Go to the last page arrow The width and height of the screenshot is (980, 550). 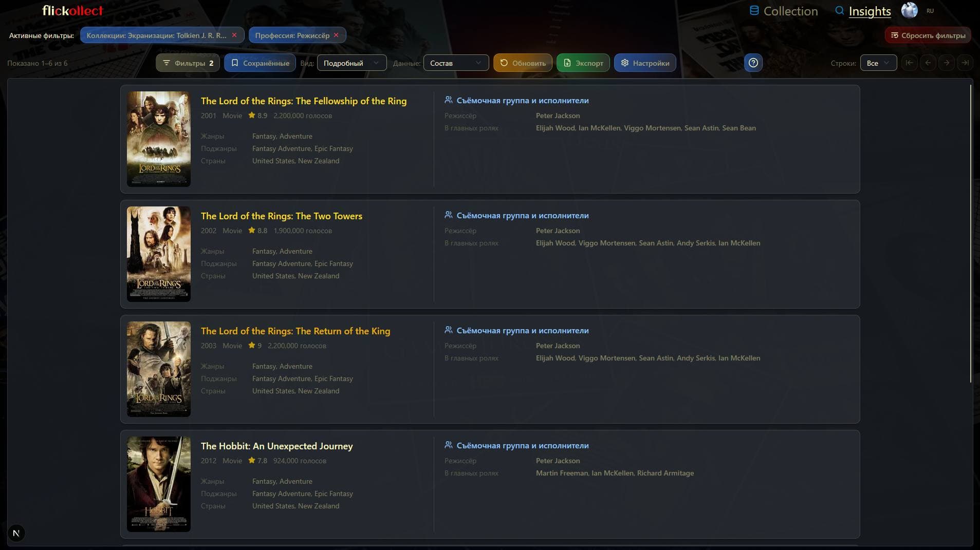(965, 63)
